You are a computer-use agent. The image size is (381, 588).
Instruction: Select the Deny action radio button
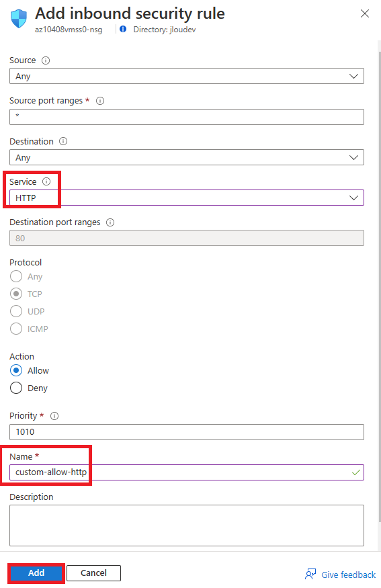click(x=16, y=388)
